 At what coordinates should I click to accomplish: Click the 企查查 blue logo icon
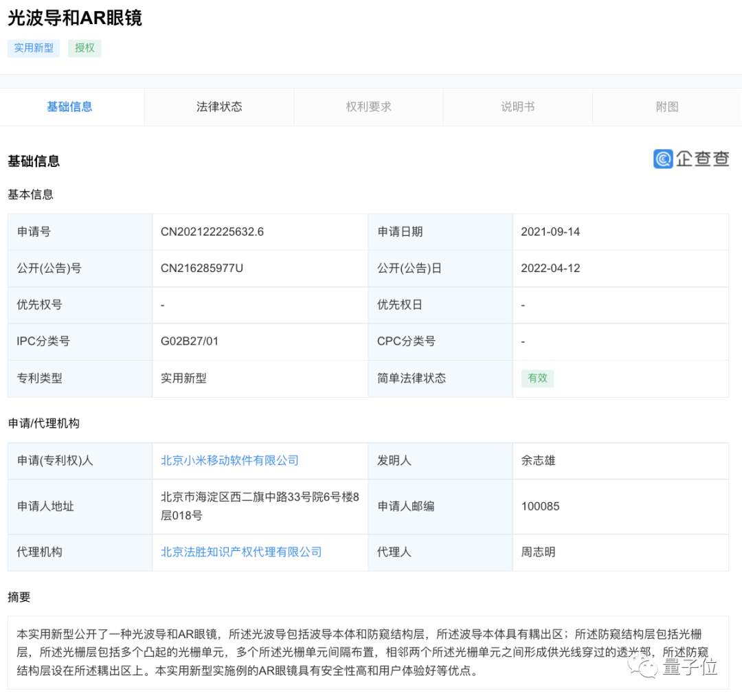pyautogui.click(x=662, y=159)
